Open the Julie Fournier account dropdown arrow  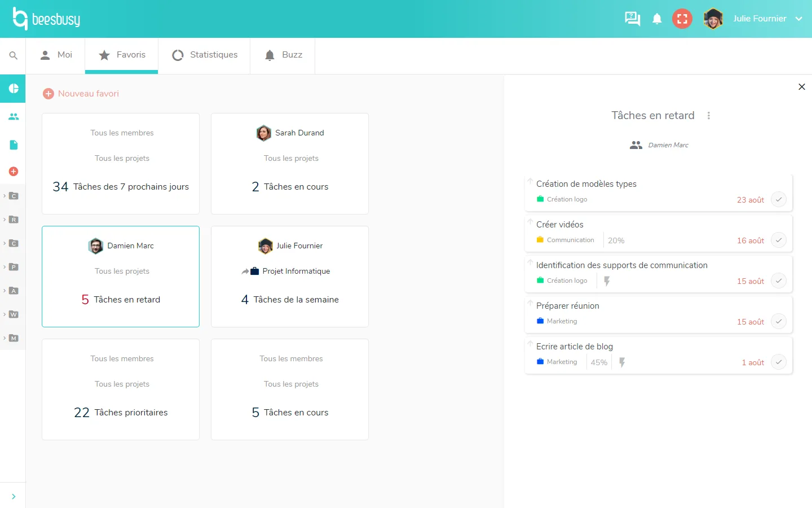(799, 19)
